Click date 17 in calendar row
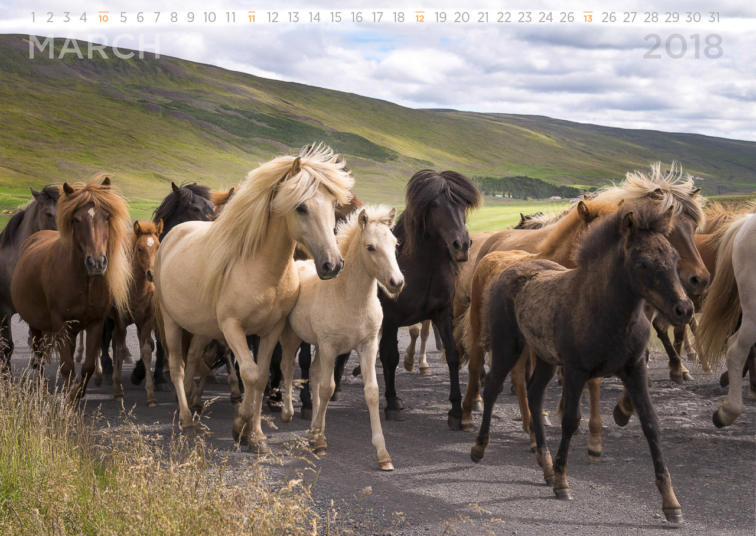Viewport: 756px width, 536px height. click(377, 18)
